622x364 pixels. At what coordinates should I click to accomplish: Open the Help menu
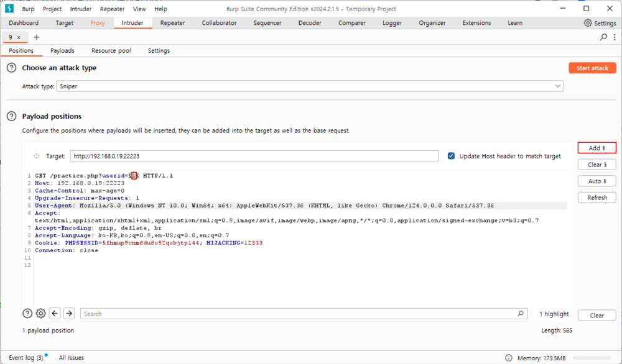(x=160, y=9)
